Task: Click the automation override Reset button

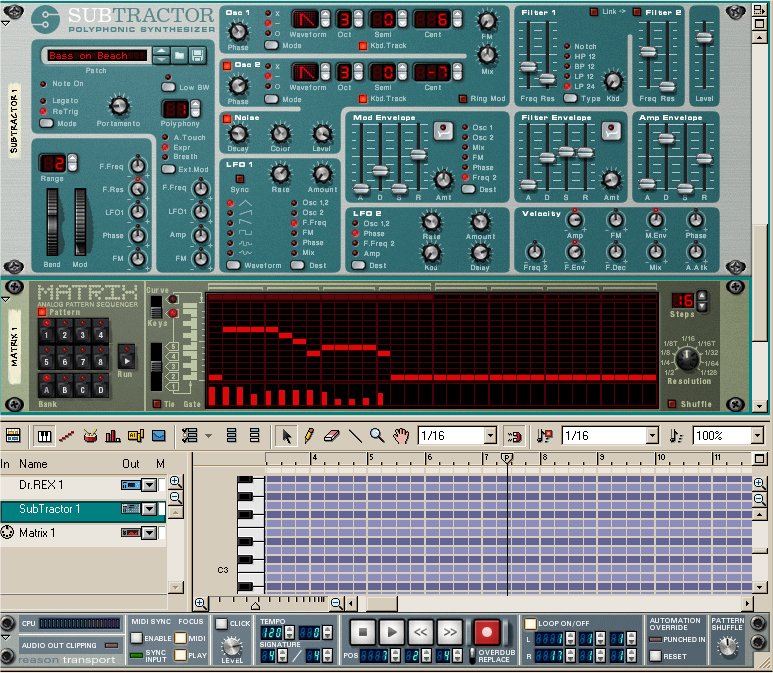Action: click(655, 656)
